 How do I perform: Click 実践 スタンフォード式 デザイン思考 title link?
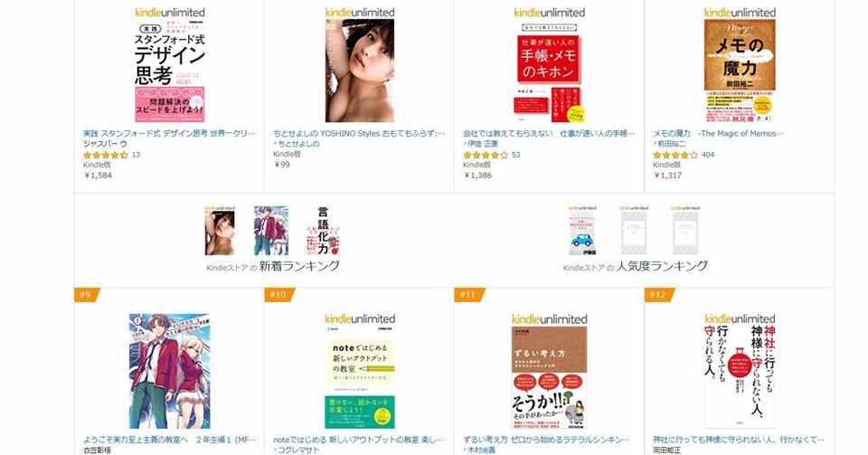(x=169, y=133)
